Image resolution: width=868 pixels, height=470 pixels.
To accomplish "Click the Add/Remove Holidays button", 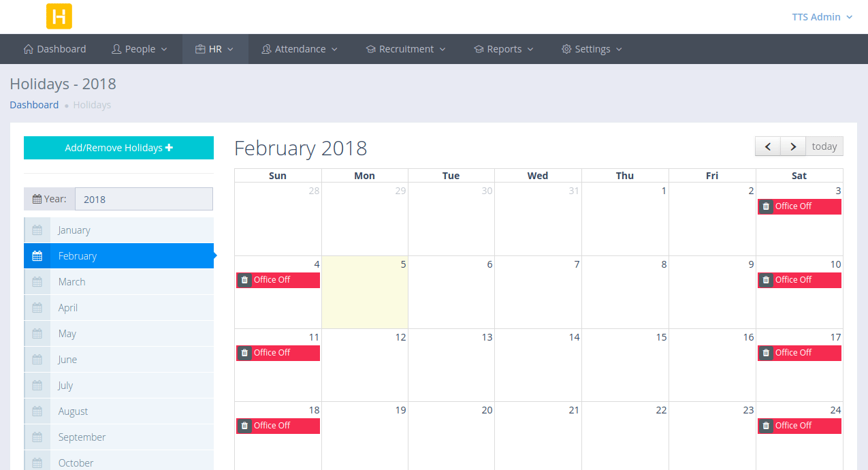I will click(118, 148).
